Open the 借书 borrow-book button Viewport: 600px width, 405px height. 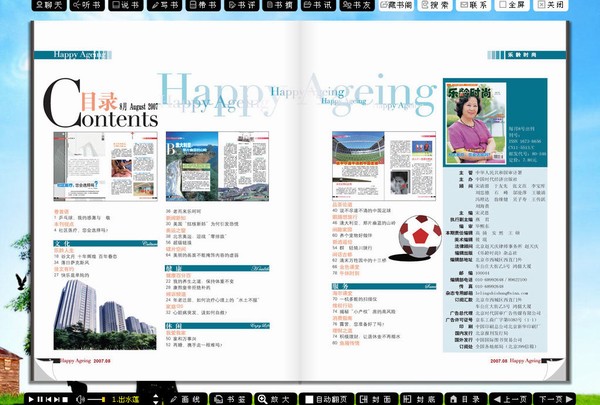click(203, 5)
